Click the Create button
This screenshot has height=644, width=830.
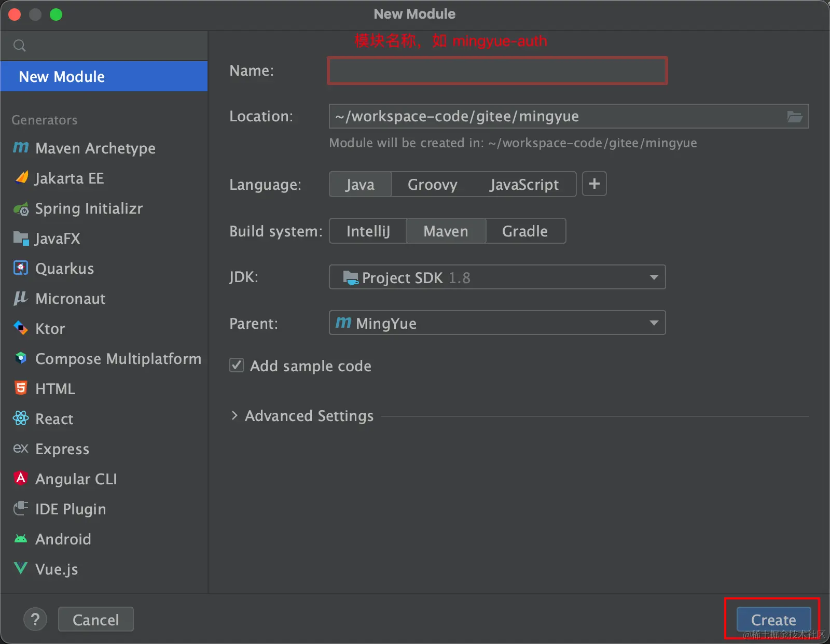coord(773,619)
